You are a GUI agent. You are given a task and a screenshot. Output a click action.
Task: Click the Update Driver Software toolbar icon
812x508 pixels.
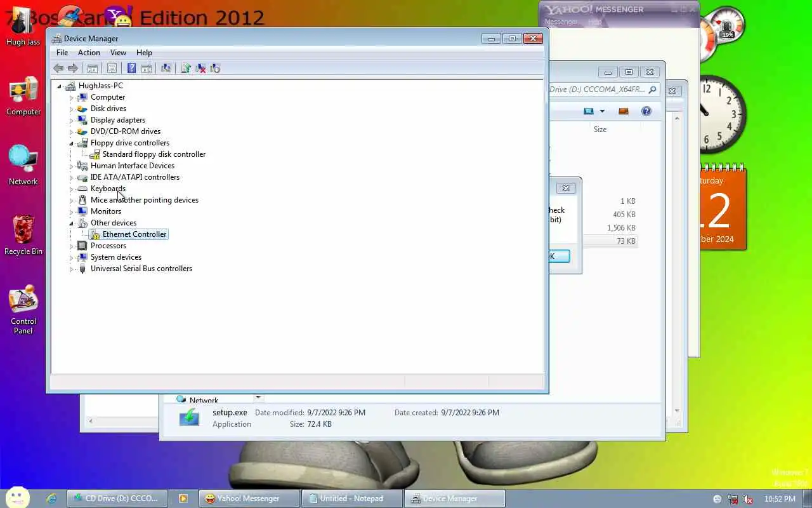click(x=186, y=69)
